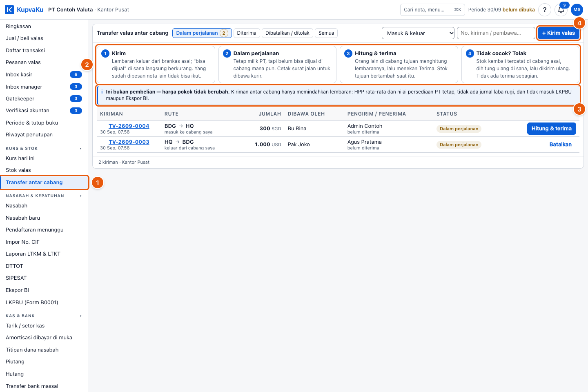Open notifications bell icon

(x=561, y=10)
